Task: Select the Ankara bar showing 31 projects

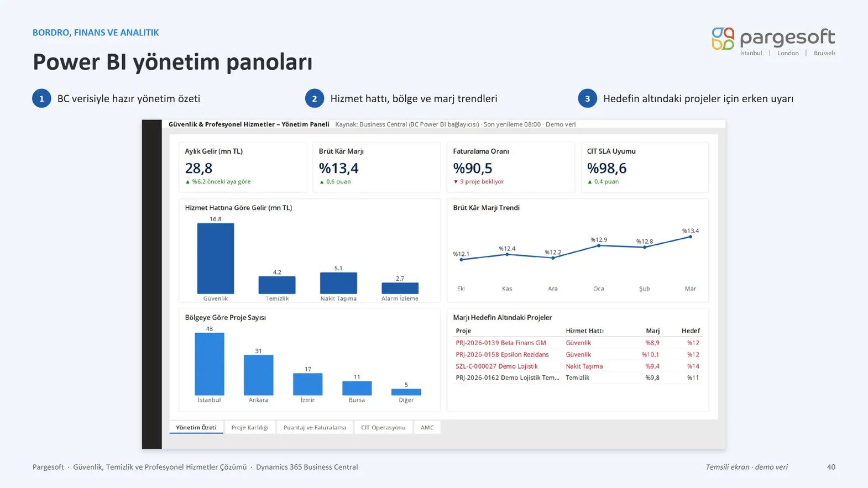Action: [258, 375]
